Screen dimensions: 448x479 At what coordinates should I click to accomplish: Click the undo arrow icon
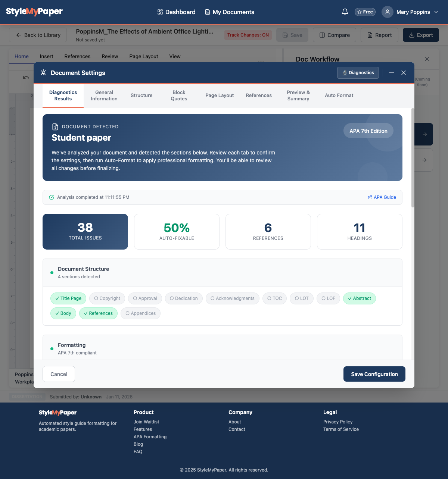pyautogui.click(x=26, y=78)
